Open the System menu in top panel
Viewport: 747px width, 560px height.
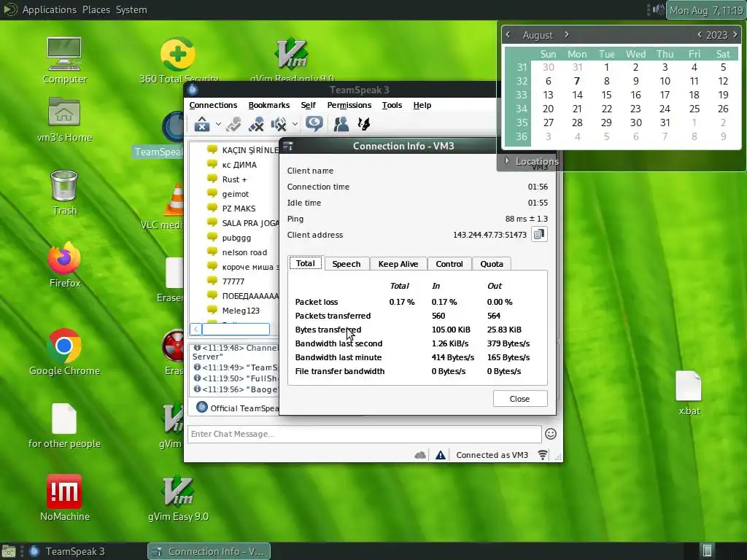click(x=131, y=9)
